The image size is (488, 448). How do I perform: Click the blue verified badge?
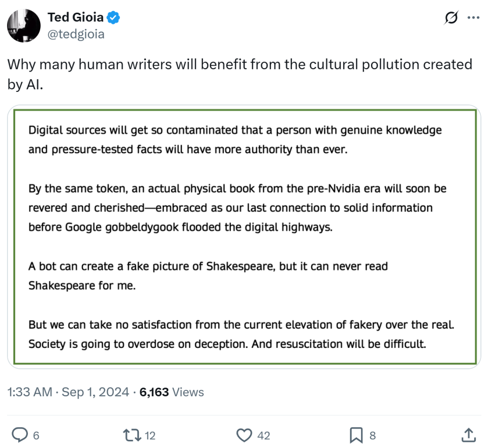click(x=113, y=18)
